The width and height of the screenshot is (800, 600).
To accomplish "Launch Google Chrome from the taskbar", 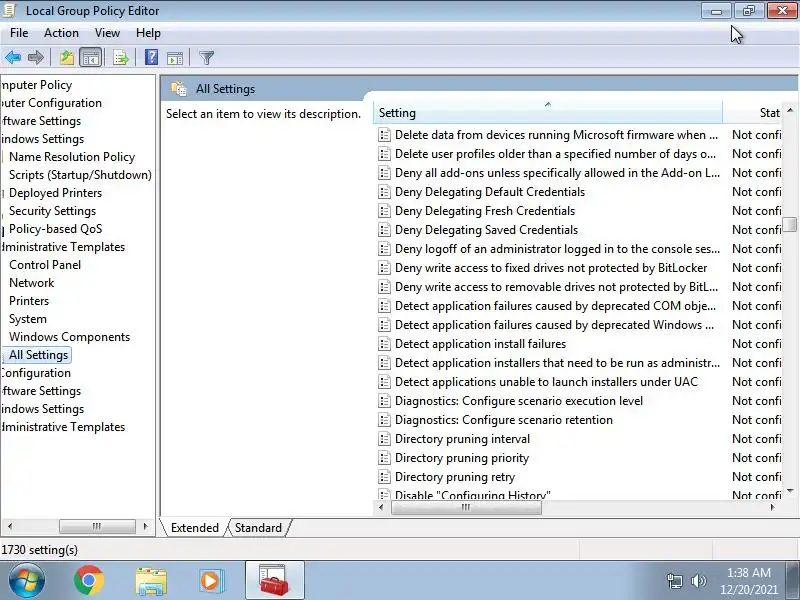I will (88, 581).
